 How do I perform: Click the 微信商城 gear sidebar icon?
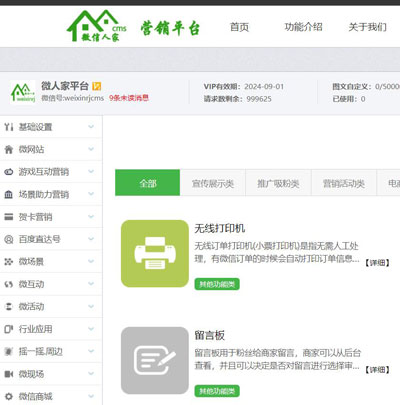coord(9,396)
